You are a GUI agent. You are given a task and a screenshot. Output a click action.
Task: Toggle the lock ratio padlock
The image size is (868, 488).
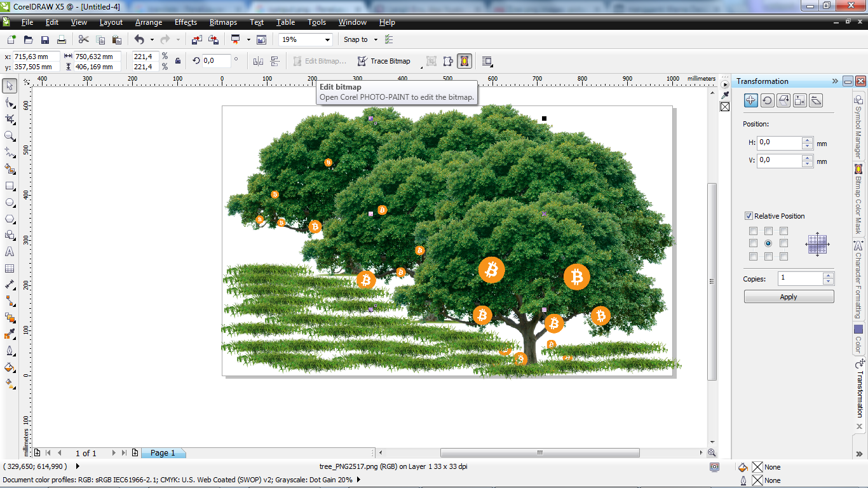point(177,61)
